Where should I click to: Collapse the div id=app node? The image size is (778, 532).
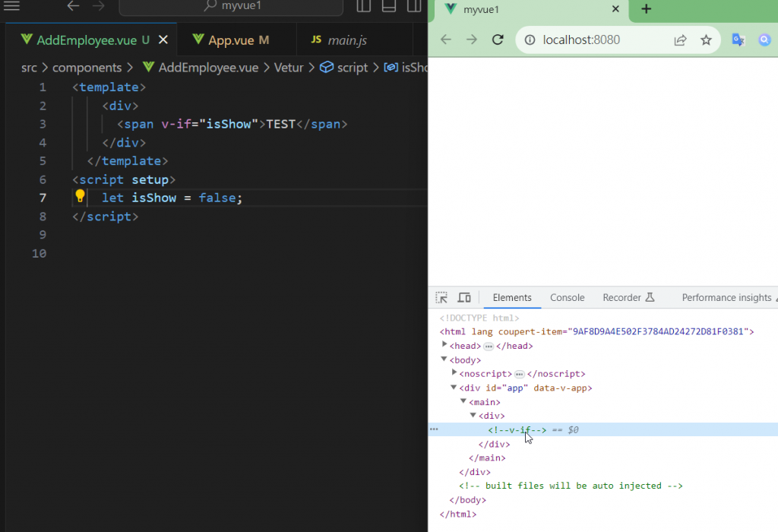point(454,387)
